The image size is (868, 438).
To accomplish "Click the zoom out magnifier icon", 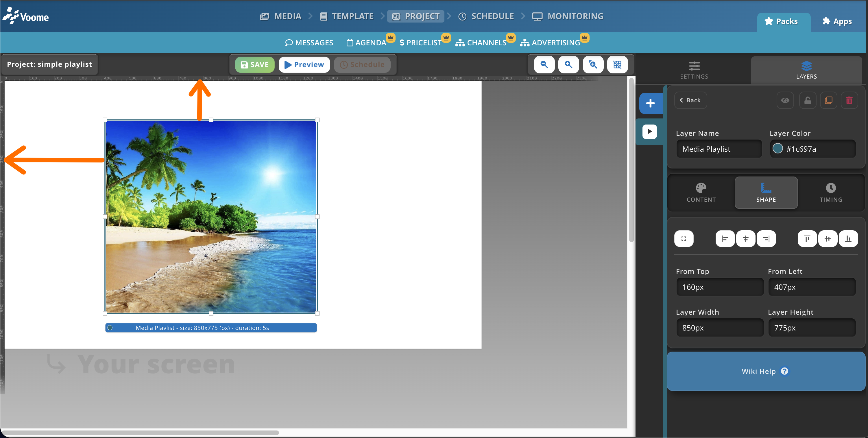I will point(544,64).
